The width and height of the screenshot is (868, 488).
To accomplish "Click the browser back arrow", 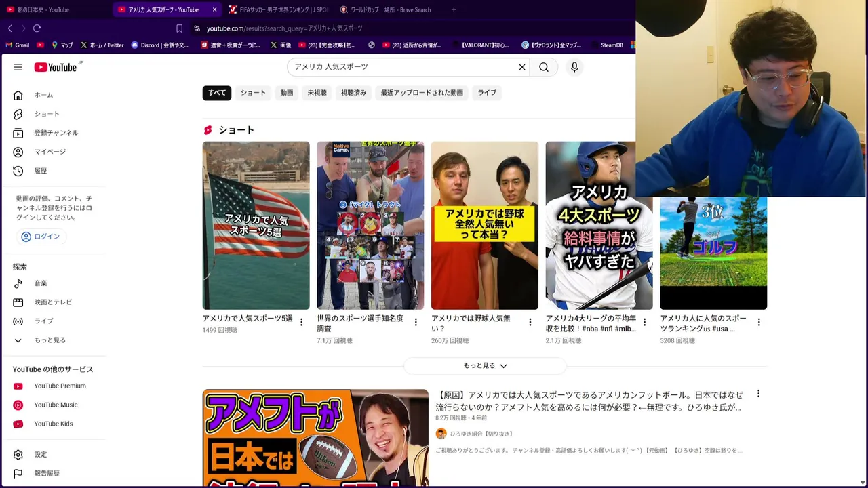I will pyautogui.click(x=9, y=28).
